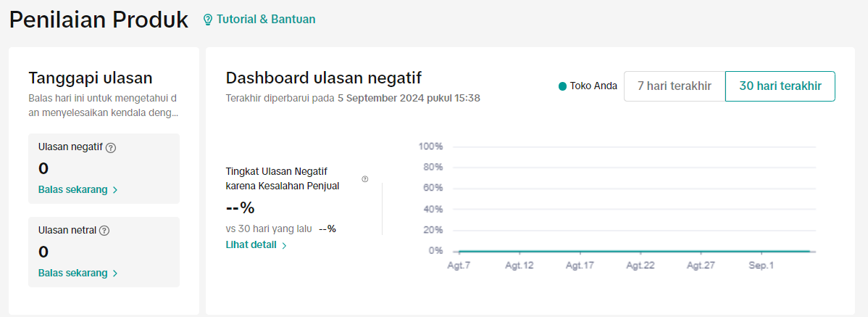Open Tutorial & Bantuan link

[x=266, y=20]
